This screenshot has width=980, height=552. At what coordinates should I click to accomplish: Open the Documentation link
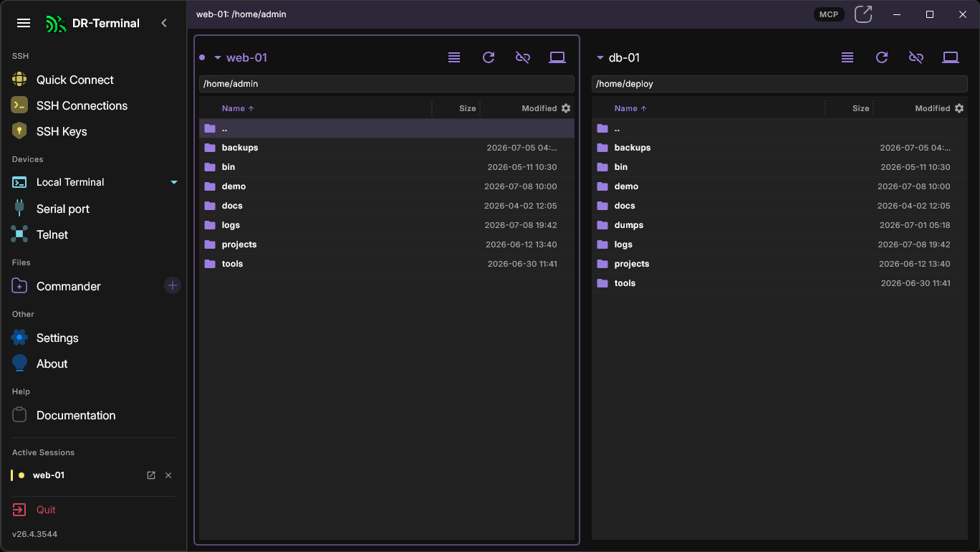pyautogui.click(x=76, y=415)
